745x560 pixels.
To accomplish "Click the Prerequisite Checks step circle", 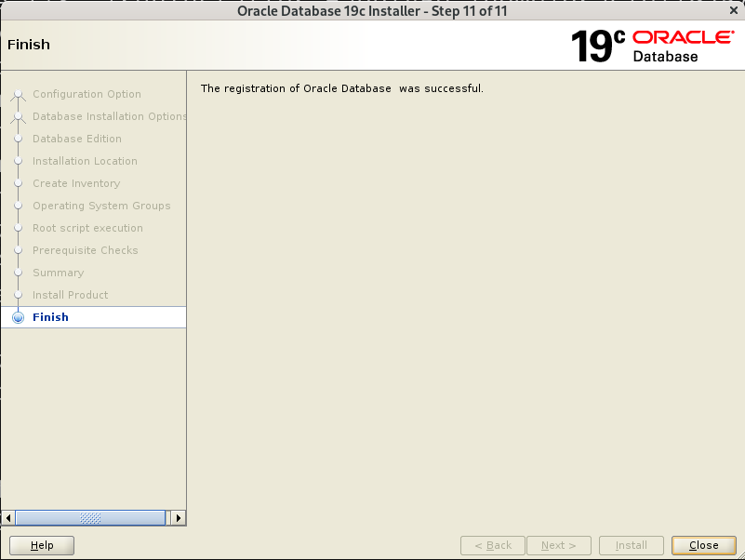I will click(x=18, y=250).
